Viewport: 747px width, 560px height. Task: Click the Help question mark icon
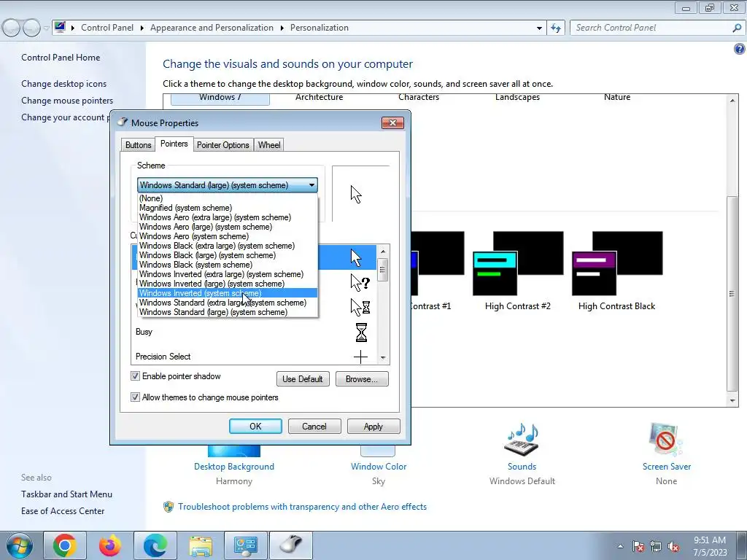[740, 49]
